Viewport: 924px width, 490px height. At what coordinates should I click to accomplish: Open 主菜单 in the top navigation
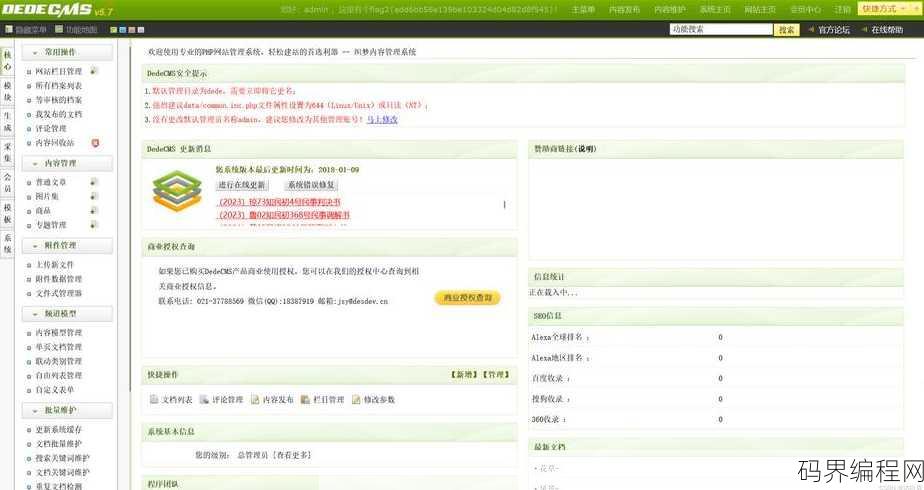point(583,9)
